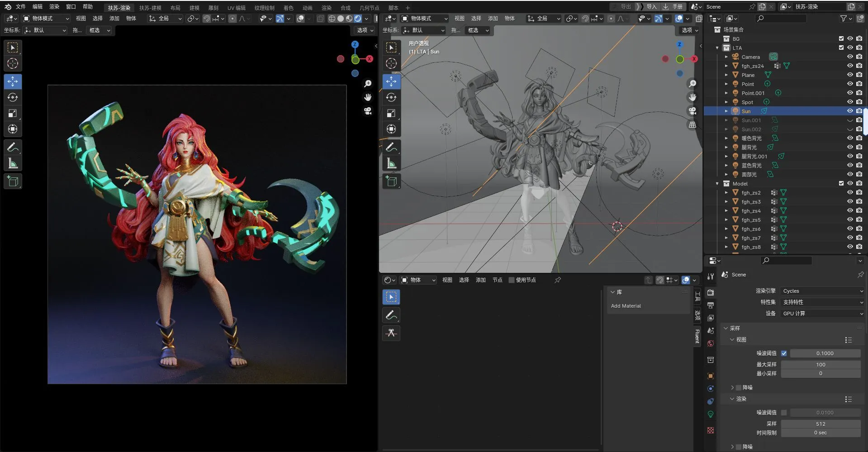
Task: Open the render engine Cycles dropdown
Action: [x=822, y=291]
